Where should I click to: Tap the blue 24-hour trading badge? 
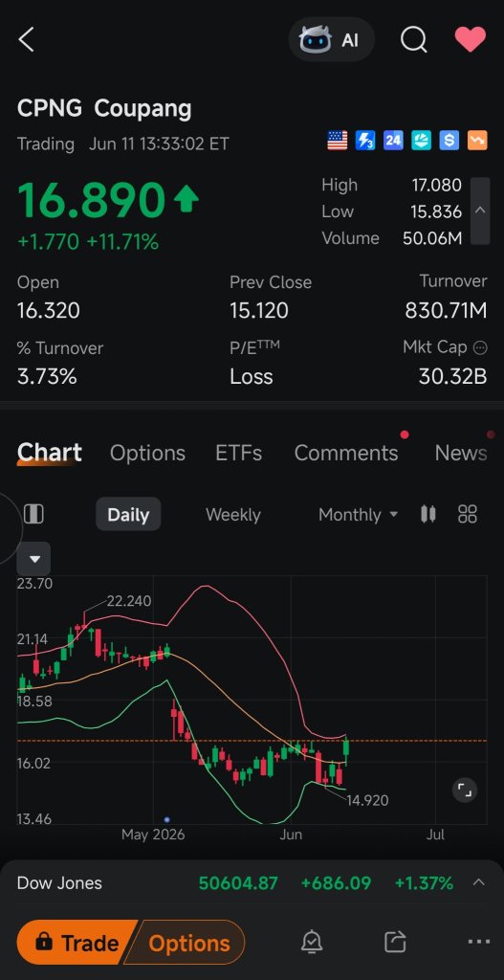pos(393,141)
